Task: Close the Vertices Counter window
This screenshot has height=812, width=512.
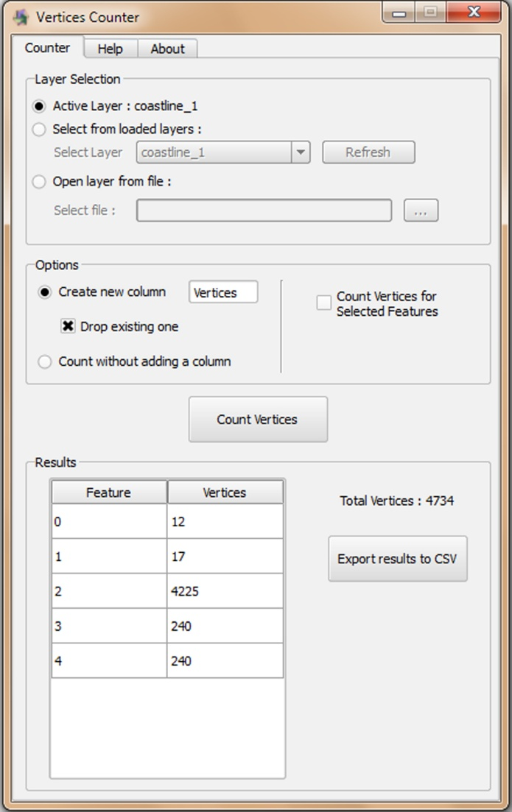Action: [x=473, y=12]
